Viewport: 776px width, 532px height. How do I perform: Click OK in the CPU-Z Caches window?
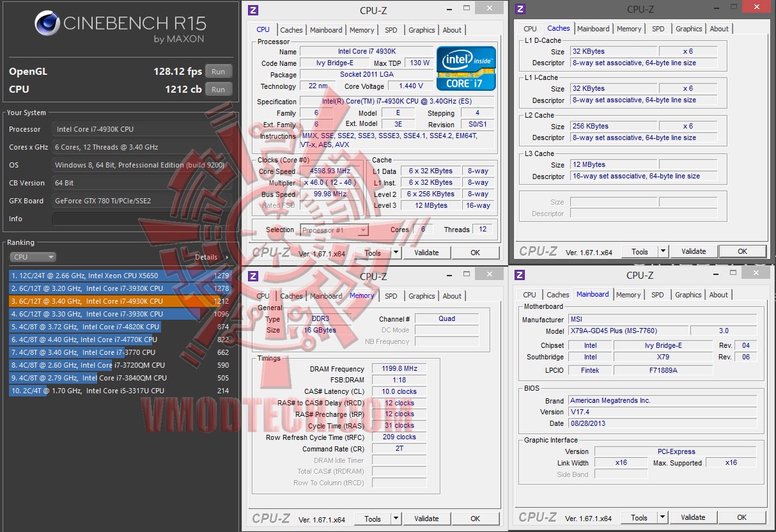(x=742, y=251)
